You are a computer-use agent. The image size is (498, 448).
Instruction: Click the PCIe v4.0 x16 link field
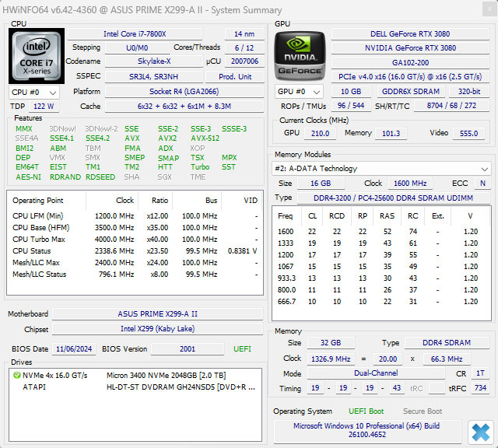[x=410, y=77]
